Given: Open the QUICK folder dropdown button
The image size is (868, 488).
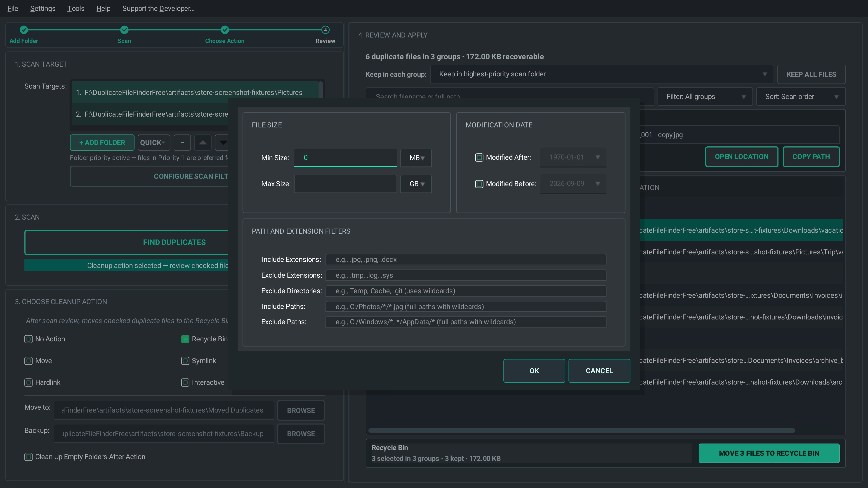Looking at the screenshot, I should click(x=154, y=143).
